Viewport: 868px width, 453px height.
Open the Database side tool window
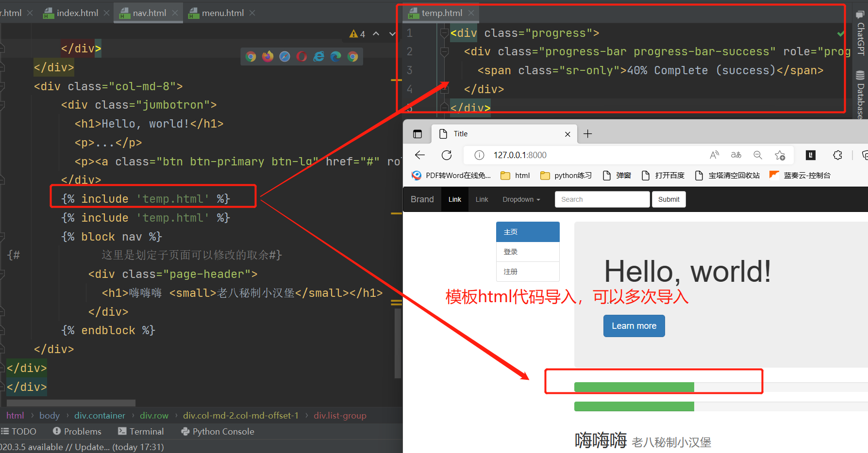[x=860, y=95]
